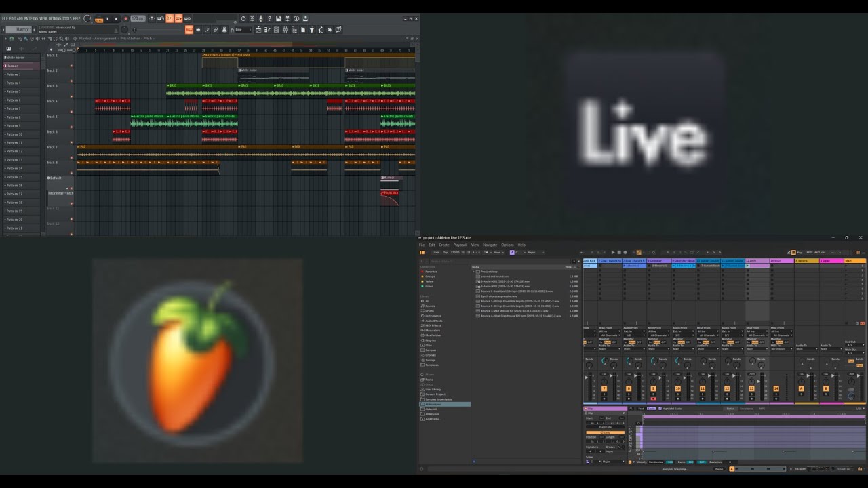
Task: Toggle return A activator button
Action: point(801,388)
